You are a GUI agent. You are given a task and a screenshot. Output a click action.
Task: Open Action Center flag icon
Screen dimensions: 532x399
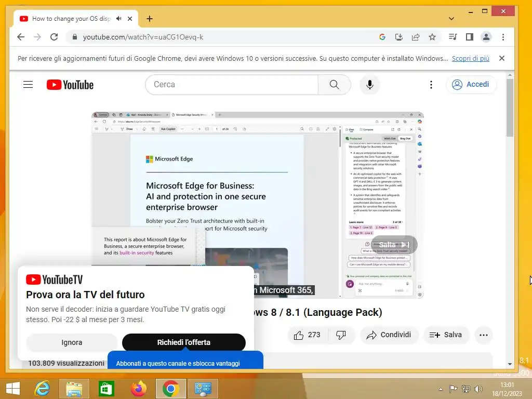coord(453,389)
